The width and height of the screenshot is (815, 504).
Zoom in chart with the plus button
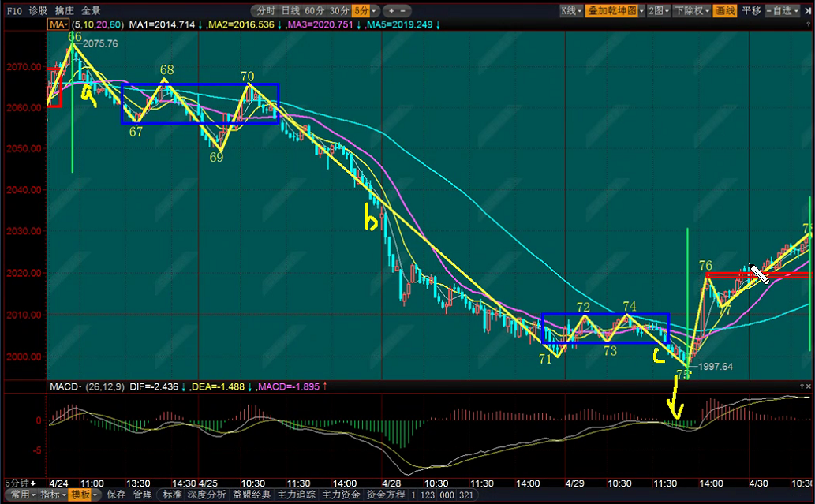391,10
